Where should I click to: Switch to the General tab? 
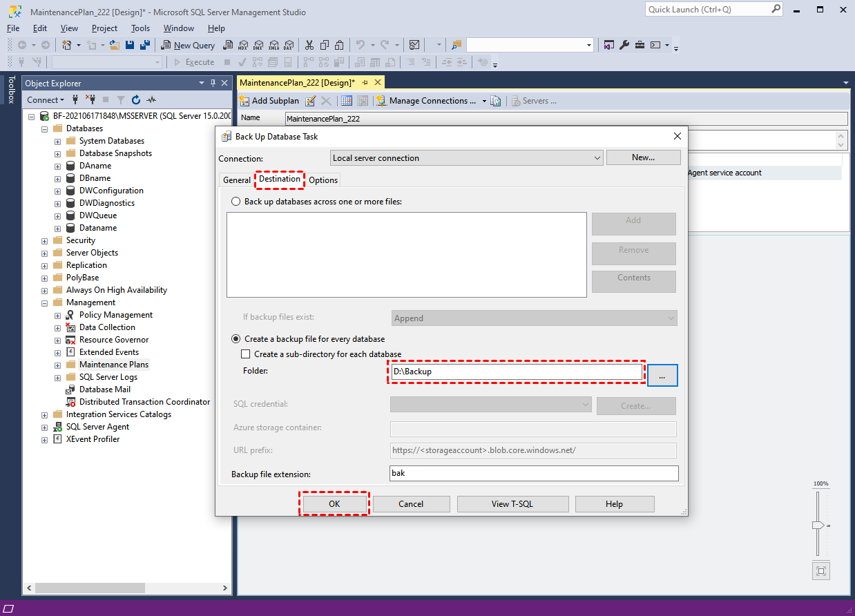pyautogui.click(x=236, y=180)
